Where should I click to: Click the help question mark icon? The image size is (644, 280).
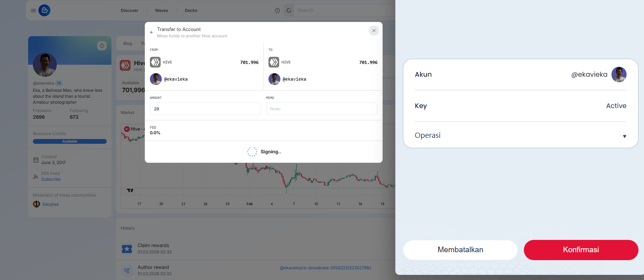pyautogui.click(x=277, y=11)
